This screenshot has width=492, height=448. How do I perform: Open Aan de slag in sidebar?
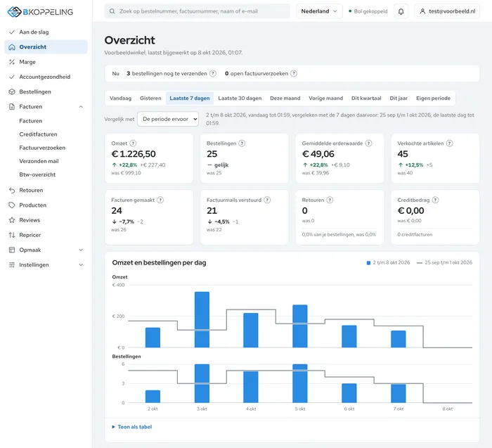(x=46, y=32)
